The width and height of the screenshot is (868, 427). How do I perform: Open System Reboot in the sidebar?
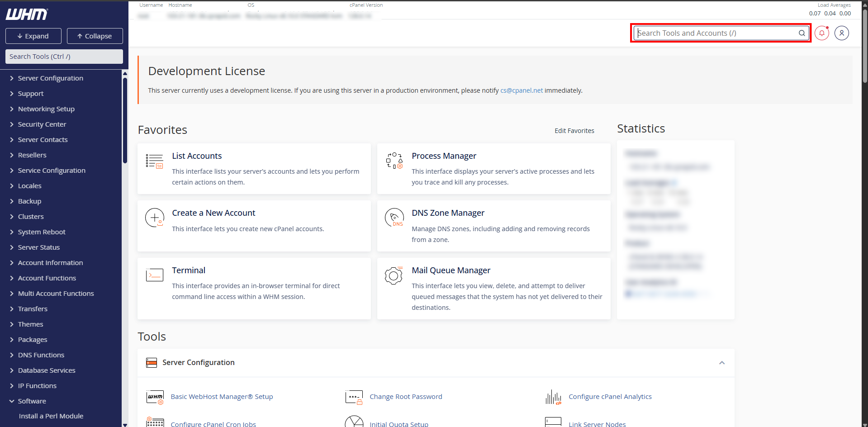pyautogui.click(x=42, y=232)
